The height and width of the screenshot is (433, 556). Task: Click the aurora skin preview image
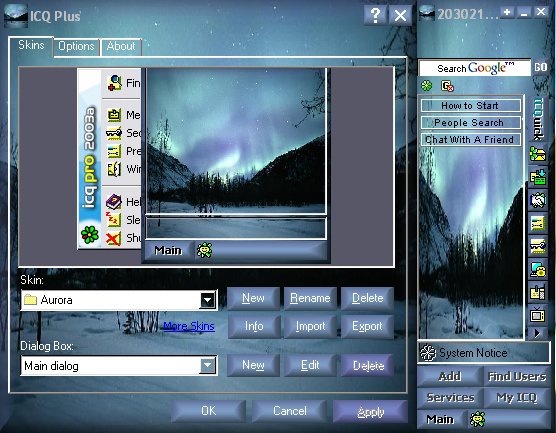(236, 141)
